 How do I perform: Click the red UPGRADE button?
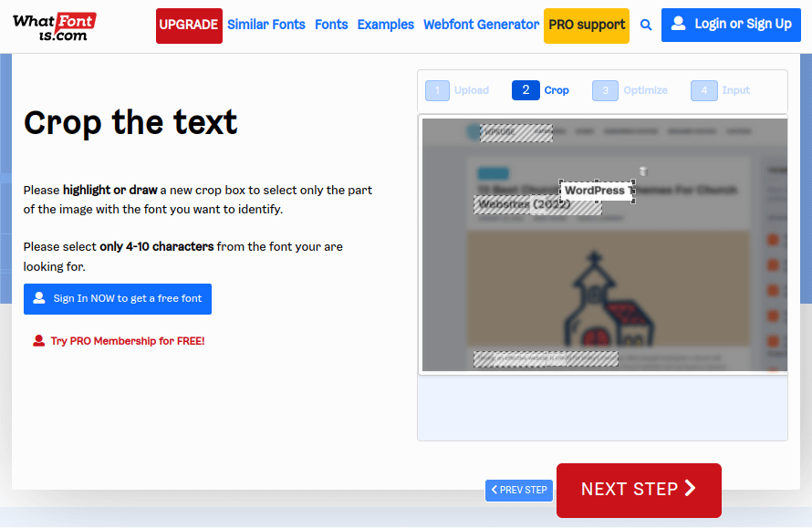[x=189, y=26]
